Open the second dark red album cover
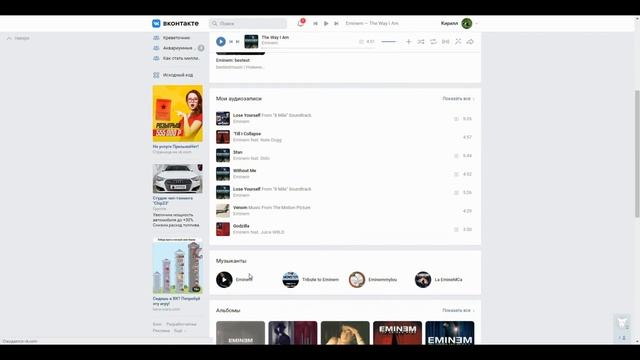This screenshot has height=360, width=640. tap(293, 333)
